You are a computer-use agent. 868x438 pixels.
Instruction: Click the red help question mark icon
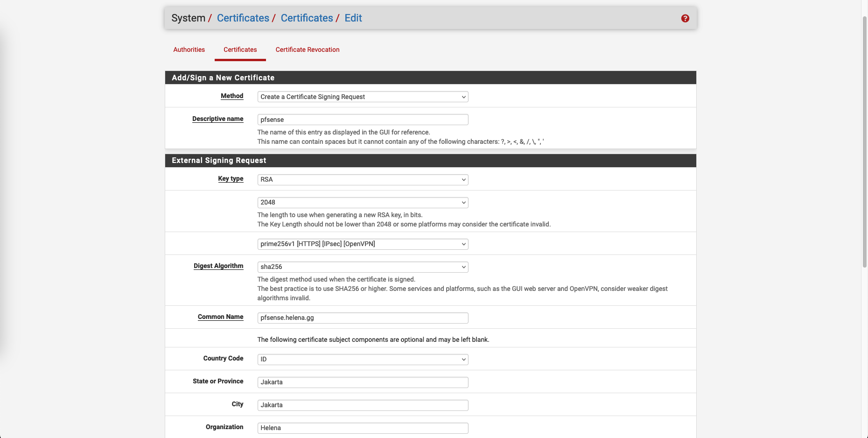685,18
